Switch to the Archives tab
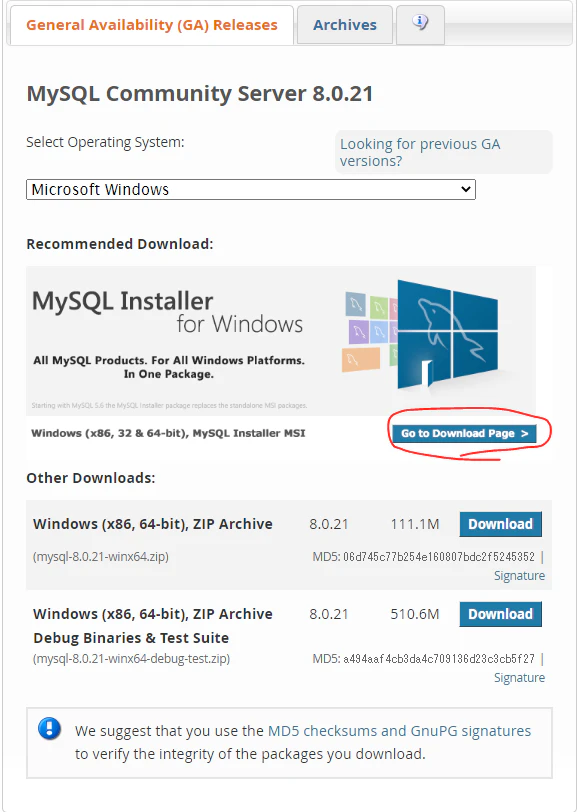Viewport: 578px width, 812px height. 344,25
